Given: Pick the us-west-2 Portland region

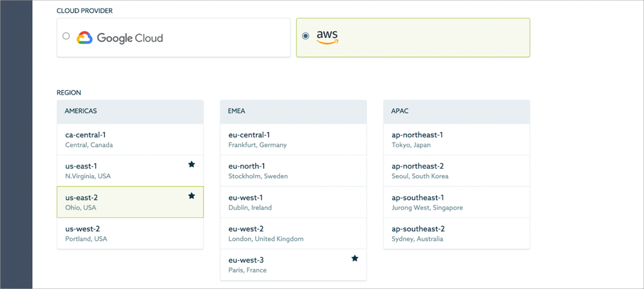Looking at the screenshot, I should (x=130, y=234).
